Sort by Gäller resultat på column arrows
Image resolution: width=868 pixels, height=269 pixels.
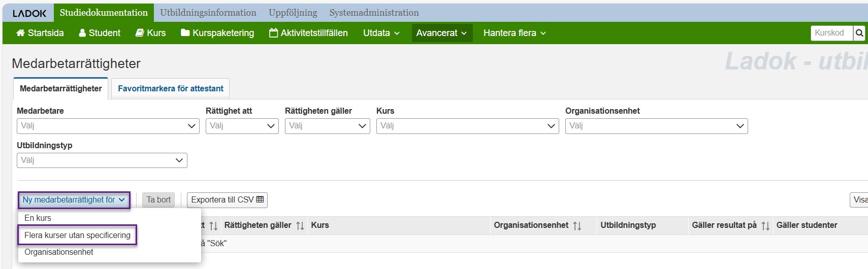click(765, 226)
